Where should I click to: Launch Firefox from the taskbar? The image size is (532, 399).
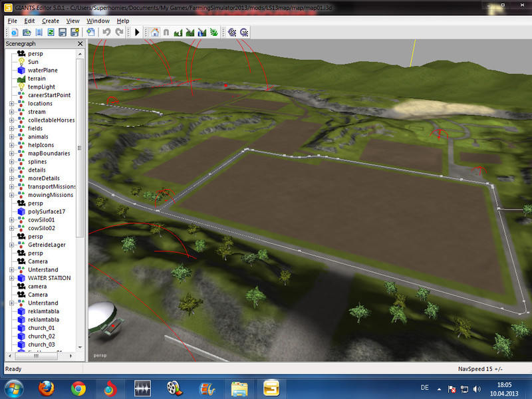[x=46, y=389]
